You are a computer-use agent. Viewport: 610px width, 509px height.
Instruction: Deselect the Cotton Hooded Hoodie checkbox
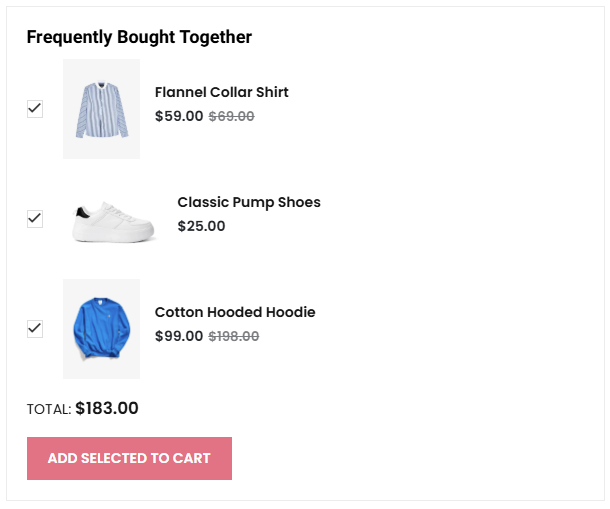coord(35,328)
